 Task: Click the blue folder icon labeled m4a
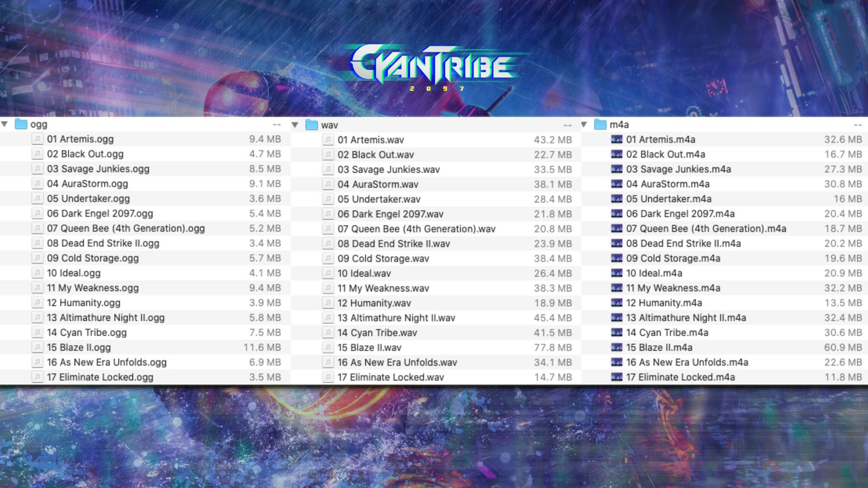(x=600, y=125)
